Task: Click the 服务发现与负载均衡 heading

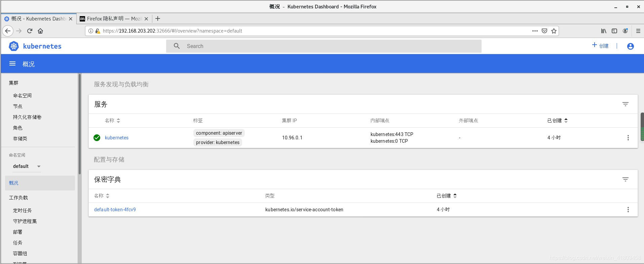Action: 121,84
